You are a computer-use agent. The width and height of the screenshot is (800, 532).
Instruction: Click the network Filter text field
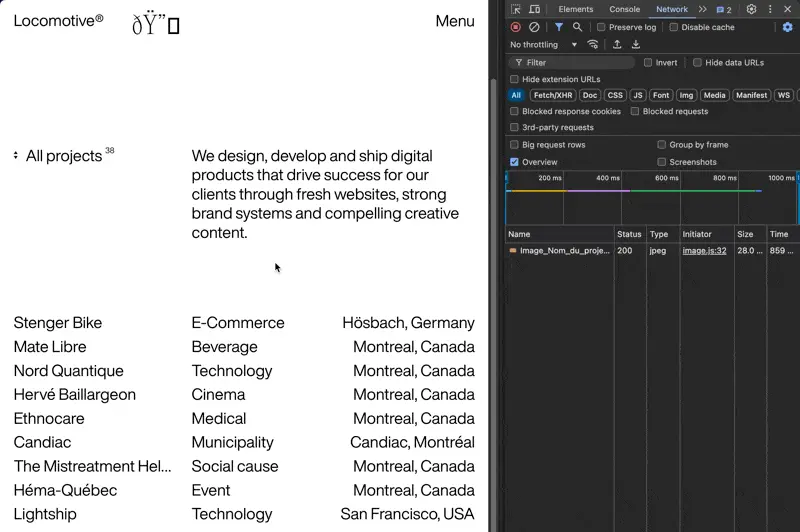pos(571,62)
